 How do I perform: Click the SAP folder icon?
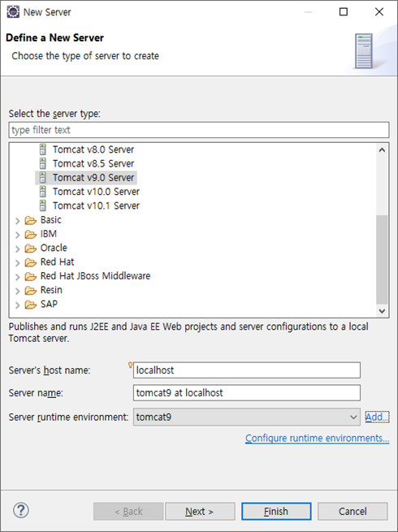coord(31,305)
